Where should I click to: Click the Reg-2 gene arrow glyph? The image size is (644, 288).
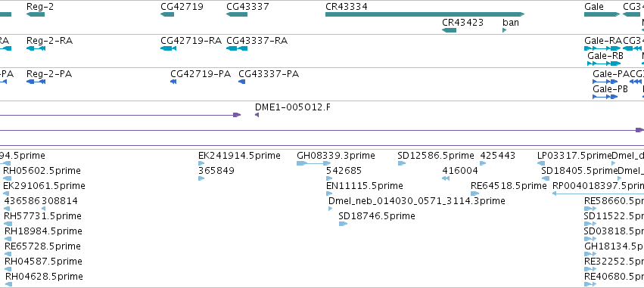coord(36,14)
